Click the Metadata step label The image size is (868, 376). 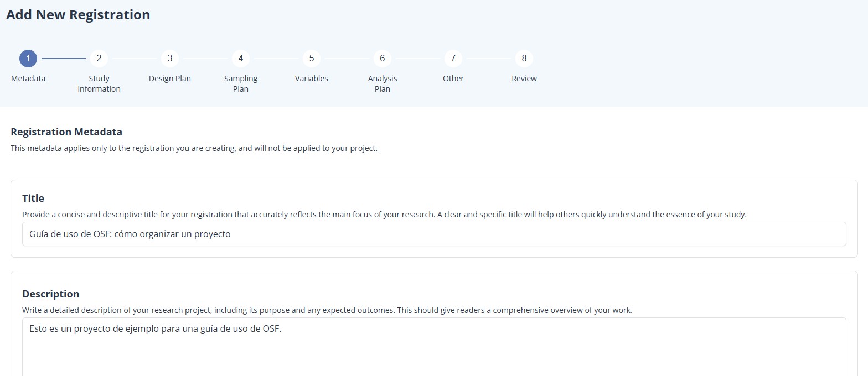coord(28,79)
